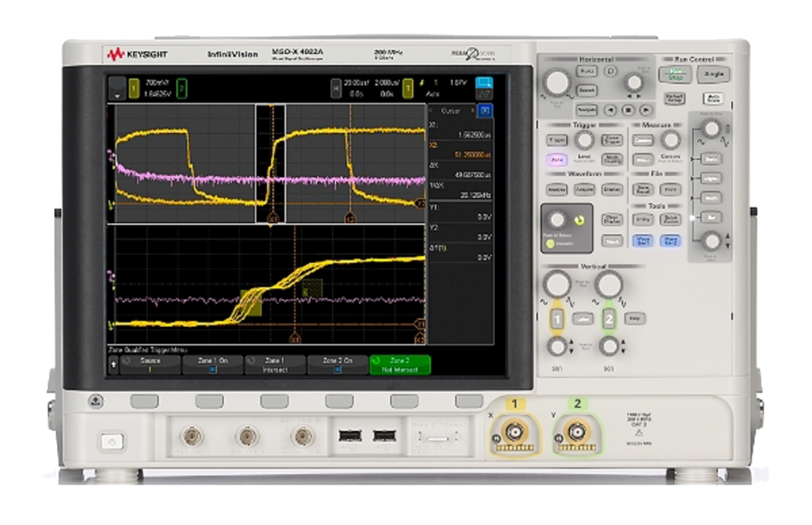
Task: Click the Trigger key
Action: [x=556, y=140]
